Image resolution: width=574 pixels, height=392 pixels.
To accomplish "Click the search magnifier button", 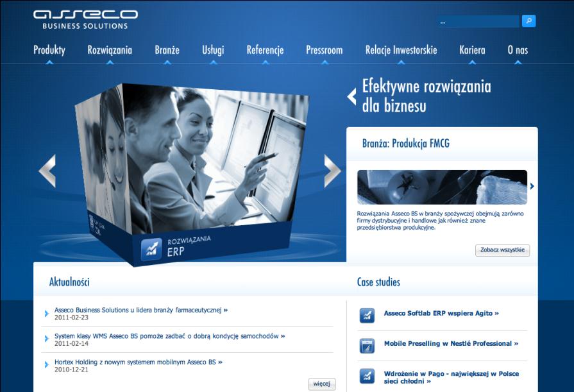I will pyautogui.click(x=528, y=21).
